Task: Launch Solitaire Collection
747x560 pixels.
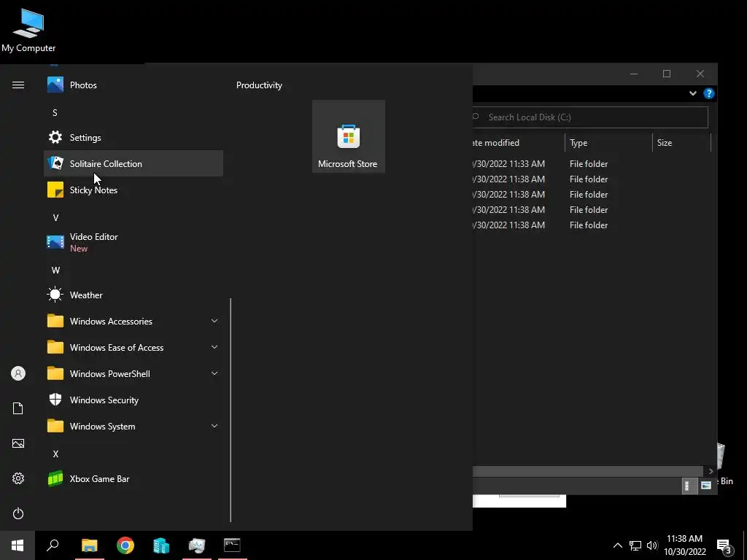Action: tap(133, 164)
